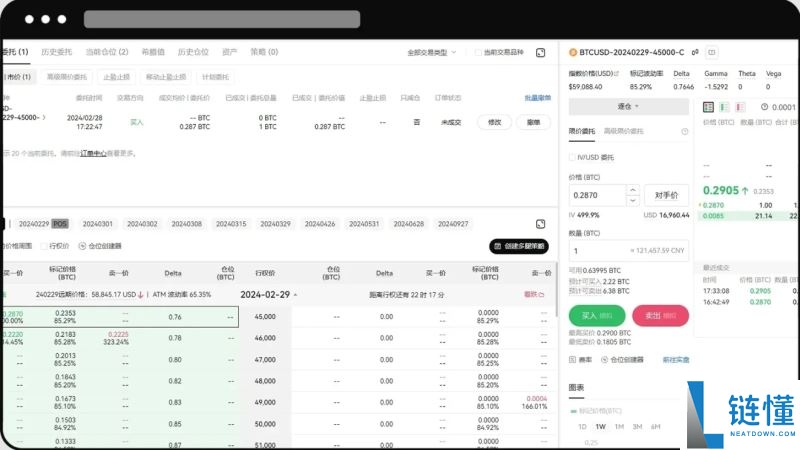800x450 pixels.
Task: Show bids-only order book view
Action: 723,107
